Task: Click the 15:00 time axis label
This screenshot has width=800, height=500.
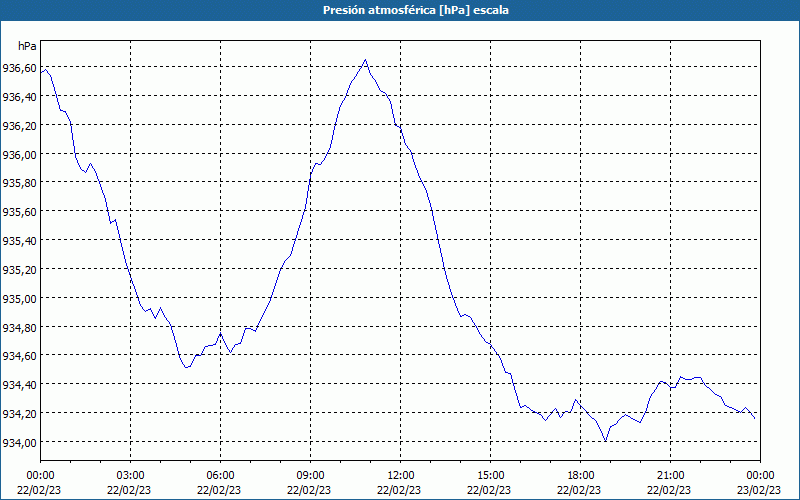Action: pyautogui.click(x=490, y=476)
